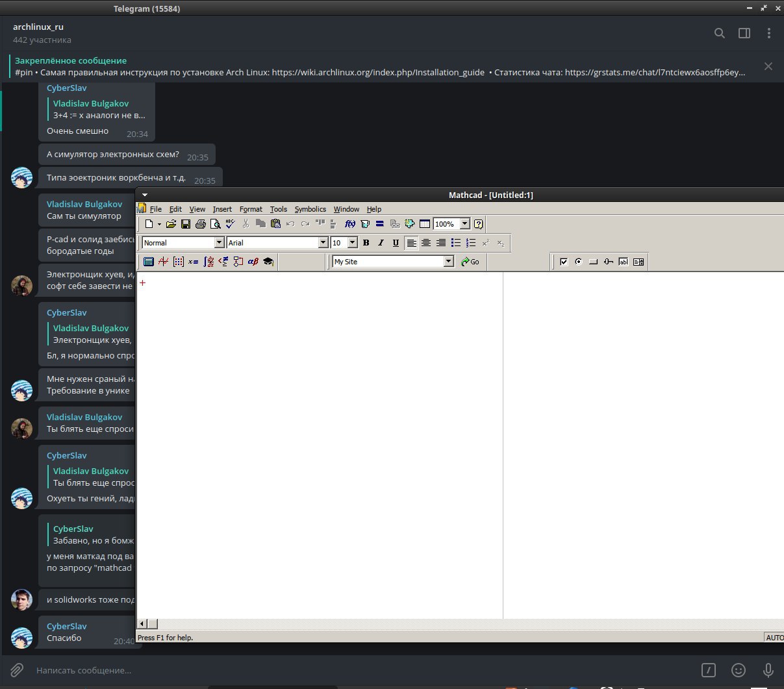Run spell check in Mathcad toolbar
The height and width of the screenshot is (689, 784).
coord(230,224)
